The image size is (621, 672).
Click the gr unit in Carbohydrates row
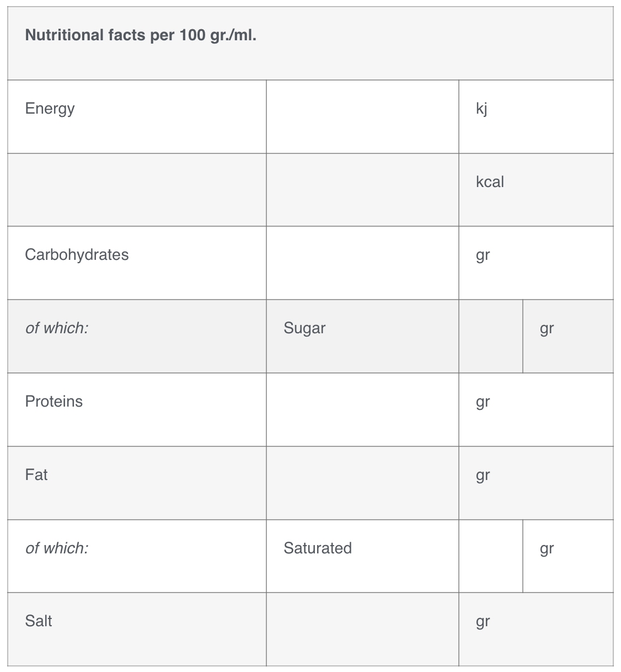click(483, 255)
